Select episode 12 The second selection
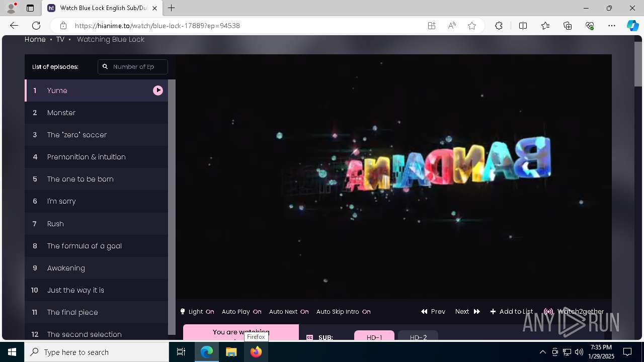The height and width of the screenshot is (362, 644). point(96,333)
